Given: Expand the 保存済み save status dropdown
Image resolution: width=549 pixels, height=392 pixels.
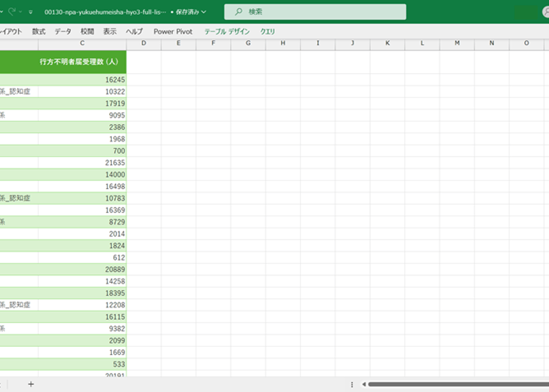Looking at the screenshot, I should coord(191,12).
